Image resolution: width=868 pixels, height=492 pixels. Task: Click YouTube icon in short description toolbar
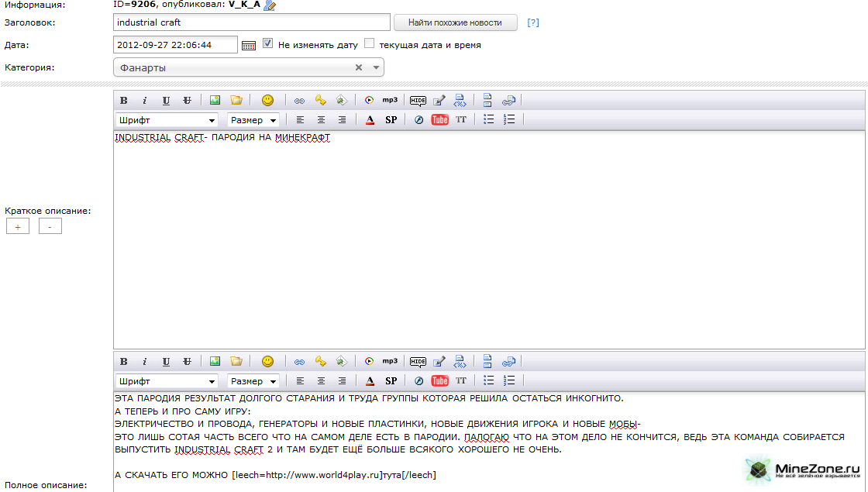[439, 119]
